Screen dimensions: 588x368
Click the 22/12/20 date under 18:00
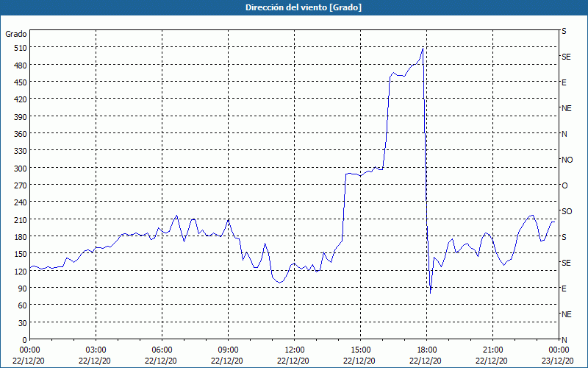[426, 361]
